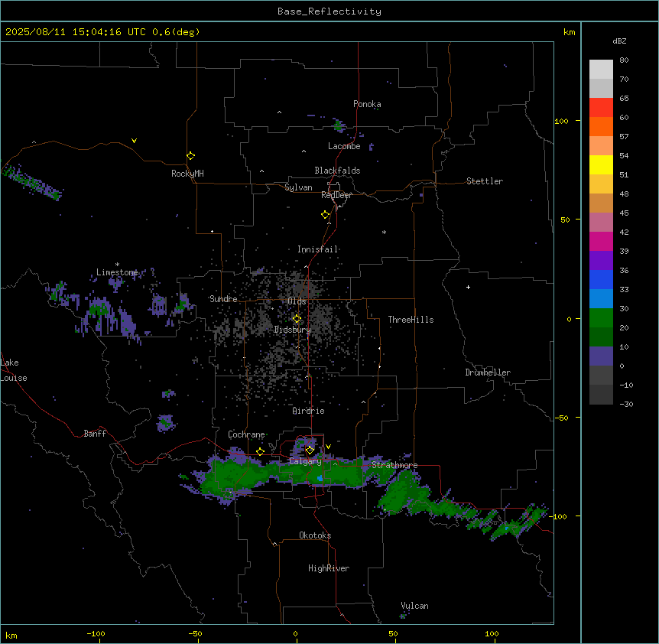
Task: Select the green 20-30 dBZ legend swatch
Action: (601, 318)
